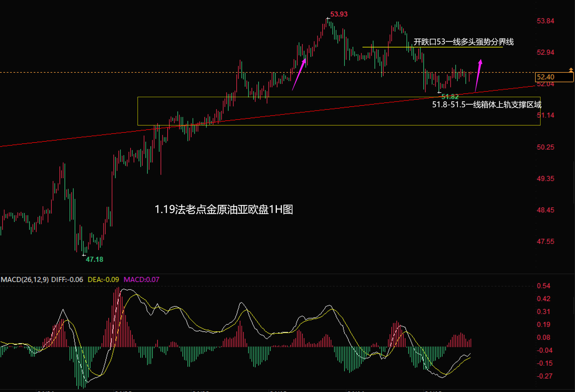The image size is (575, 392).
Task: Click the magenta MACD:0.07 indicator value
Action: 141,280
